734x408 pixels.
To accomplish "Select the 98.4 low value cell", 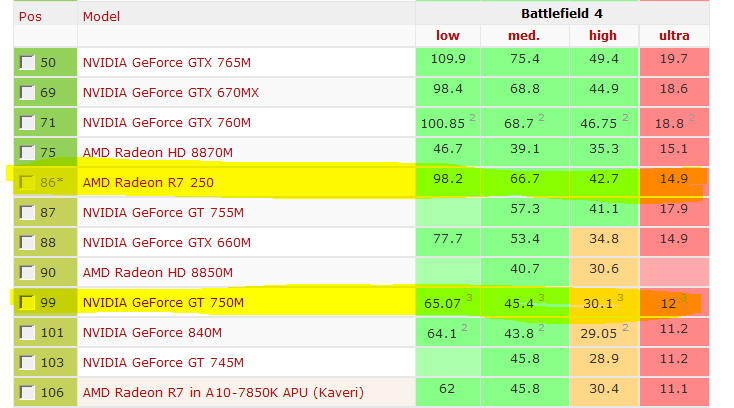I will (448, 92).
